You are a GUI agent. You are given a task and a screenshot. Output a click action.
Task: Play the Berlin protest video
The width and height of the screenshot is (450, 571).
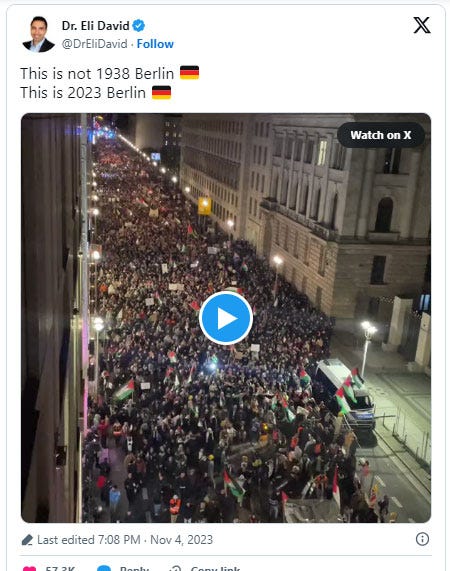226,318
